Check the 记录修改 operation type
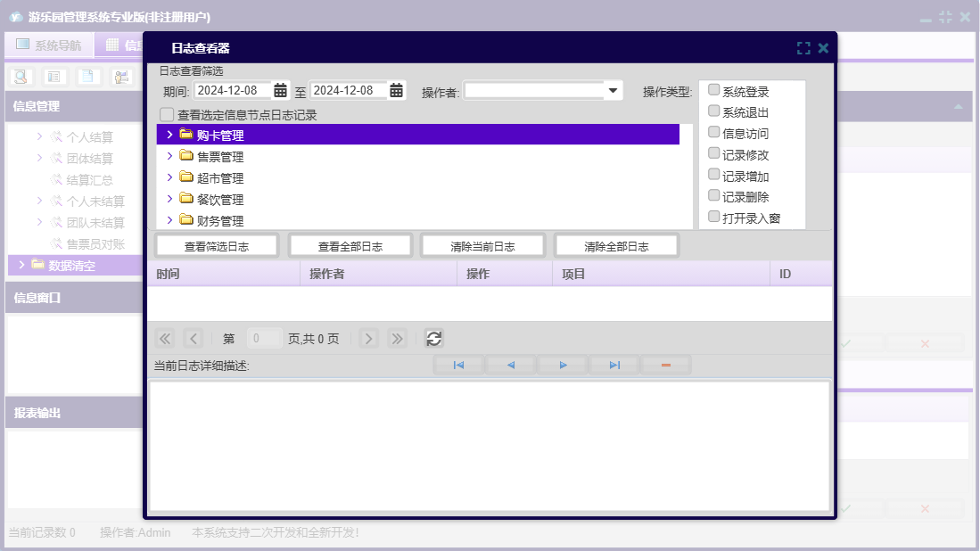 (713, 153)
